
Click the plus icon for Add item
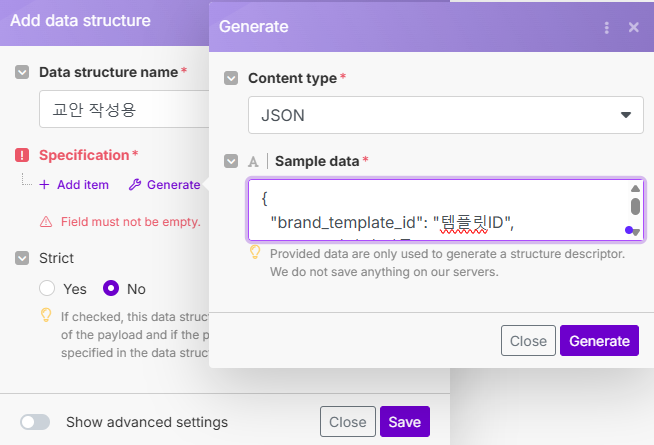pos(44,185)
